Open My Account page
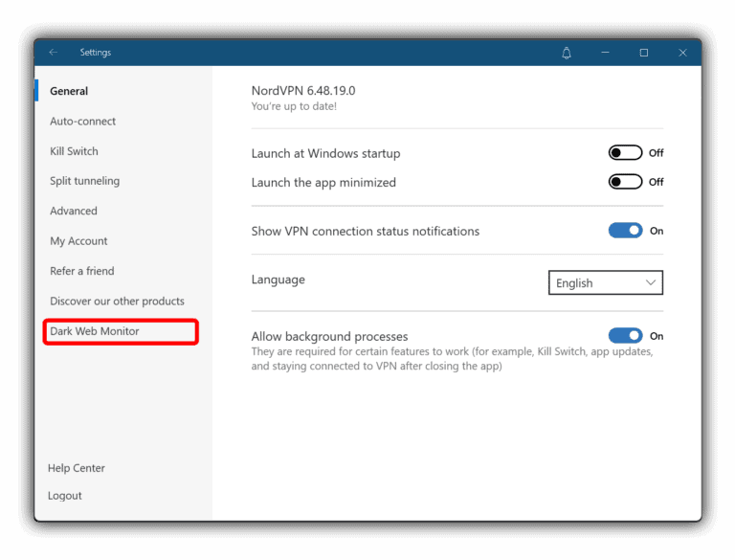 [x=78, y=241]
